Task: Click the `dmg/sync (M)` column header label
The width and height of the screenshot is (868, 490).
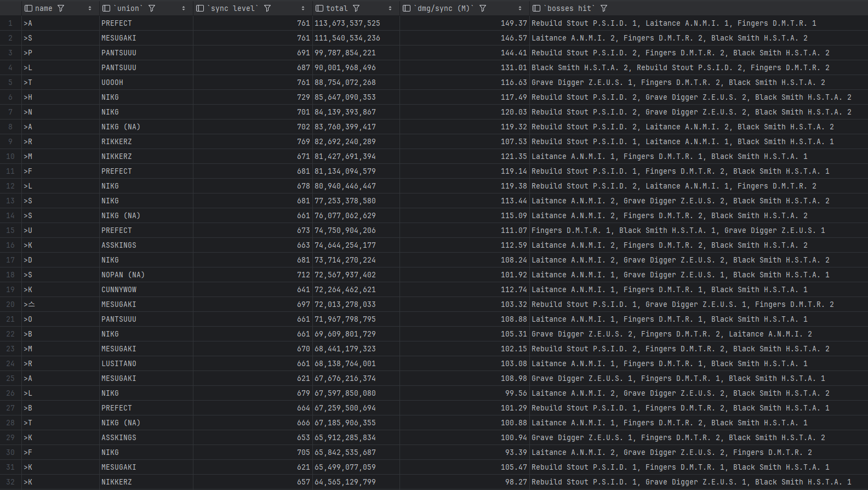Action: pos(444,8)
